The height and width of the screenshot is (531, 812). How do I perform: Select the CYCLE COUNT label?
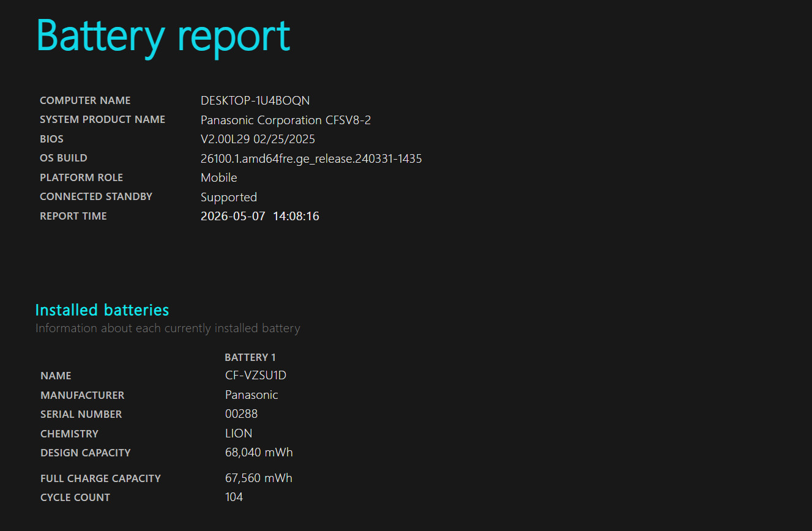(x=75, y=497)
